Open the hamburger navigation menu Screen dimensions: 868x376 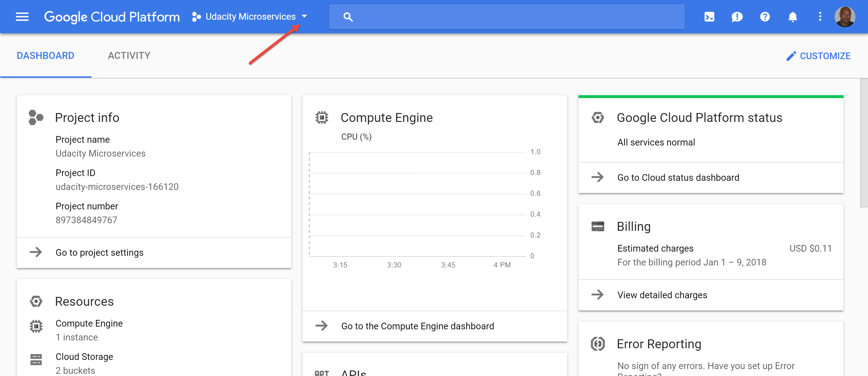(x=22, y=16)
